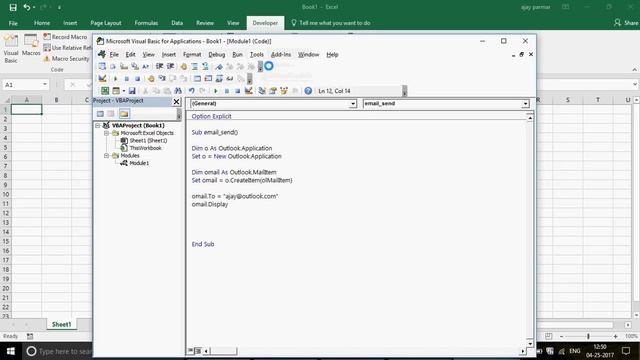
Task: Click the Excel zoom in plus button
Action: click(x=615, y=336)
